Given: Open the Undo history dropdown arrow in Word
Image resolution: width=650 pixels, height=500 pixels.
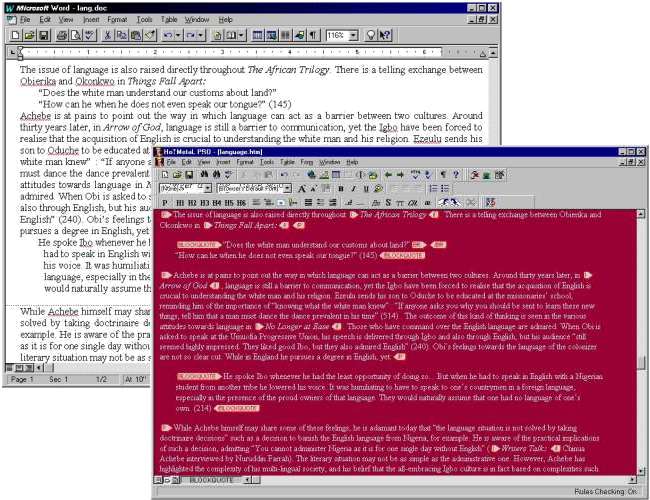Looking at the screenshot, I should point(178,35).
